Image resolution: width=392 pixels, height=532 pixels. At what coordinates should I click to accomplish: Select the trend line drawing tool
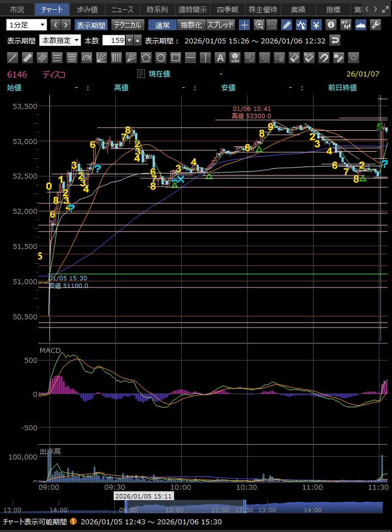coord(13,57)
